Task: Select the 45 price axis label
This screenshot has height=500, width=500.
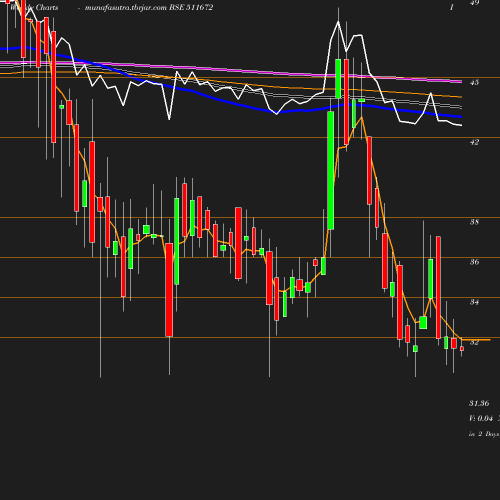Action: [x=474, y=82]
